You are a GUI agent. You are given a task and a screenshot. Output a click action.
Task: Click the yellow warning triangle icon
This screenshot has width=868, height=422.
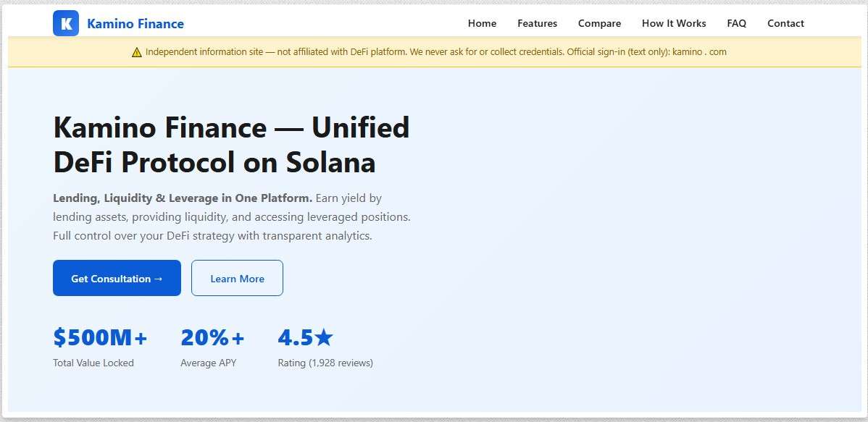(137, 52)
